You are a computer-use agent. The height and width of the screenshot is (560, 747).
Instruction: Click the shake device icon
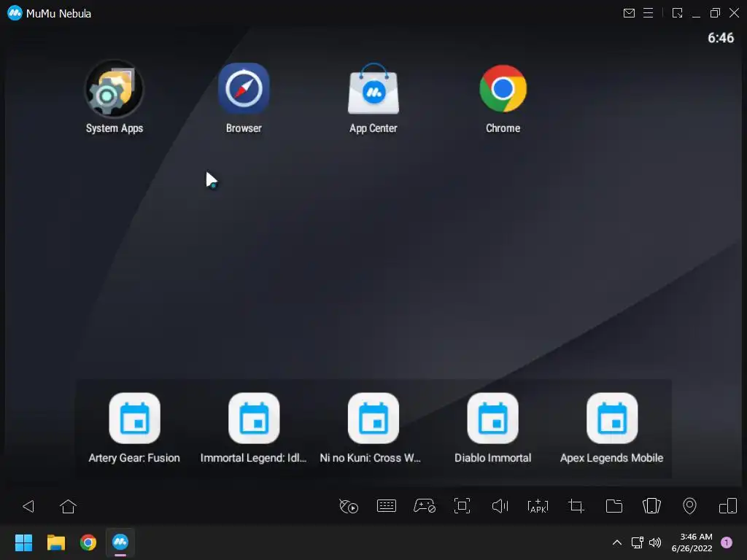pyautogui.click(x=651, y=506)
